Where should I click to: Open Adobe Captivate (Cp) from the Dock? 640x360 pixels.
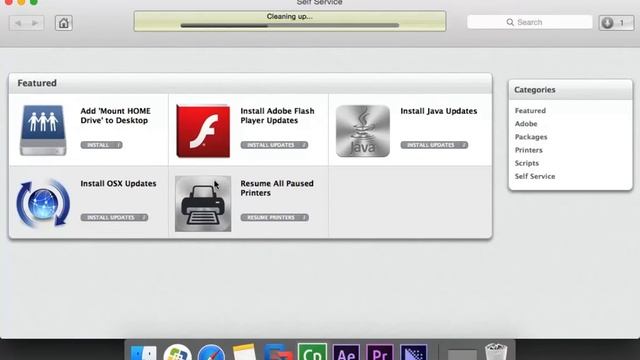click(312, 352)
